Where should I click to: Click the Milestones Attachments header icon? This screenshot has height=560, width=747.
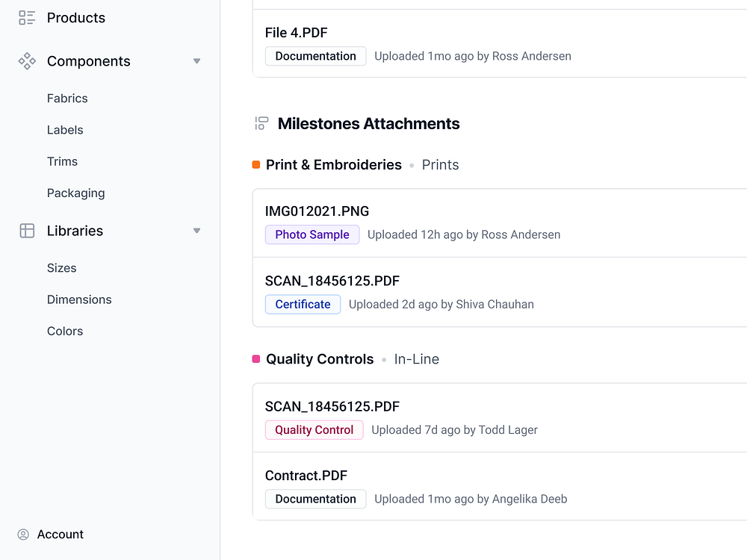tap(261, 124)
